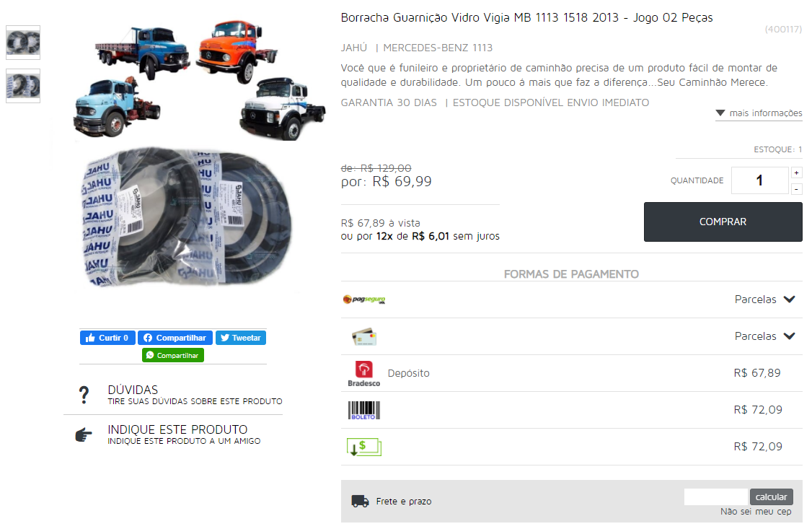
Task: Increase quantity with plus button
Action: 796,173
